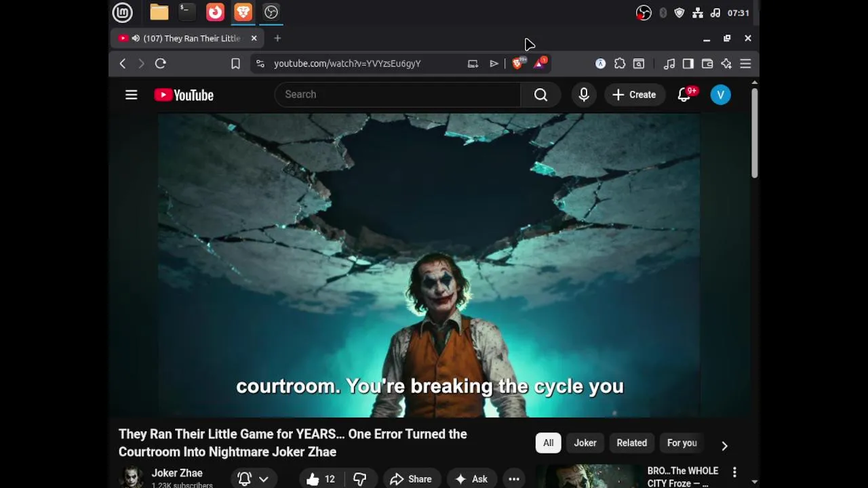The width and height of the screenshot is (868, 488).
Task: Open the blue circular extension icon
Action: [x=600, y=64]
